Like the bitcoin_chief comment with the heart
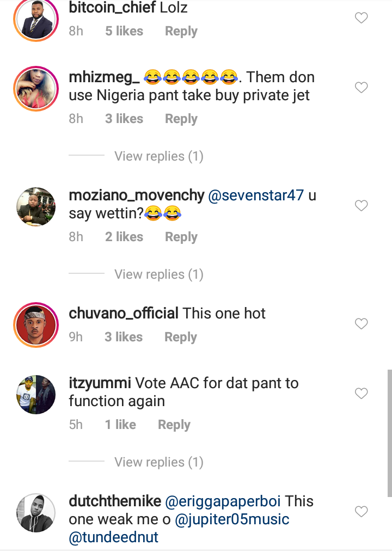Image resolution: width=392 pixels, height=558 pixels. (362, 18)
